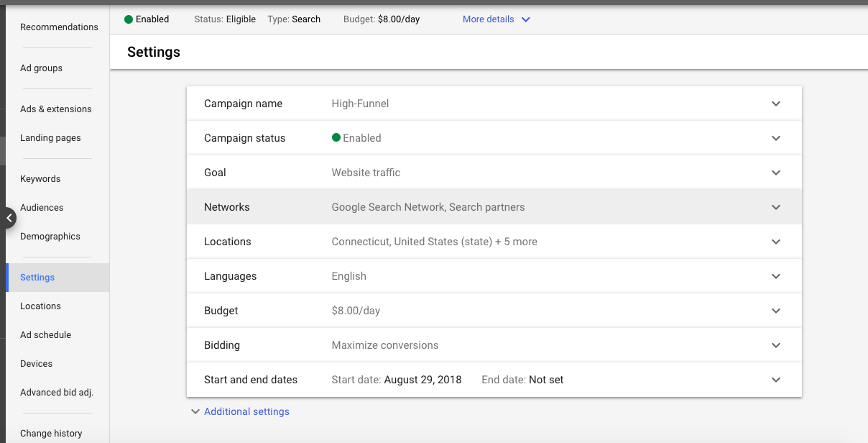Select Devices in the sidebar

[36, 363]
